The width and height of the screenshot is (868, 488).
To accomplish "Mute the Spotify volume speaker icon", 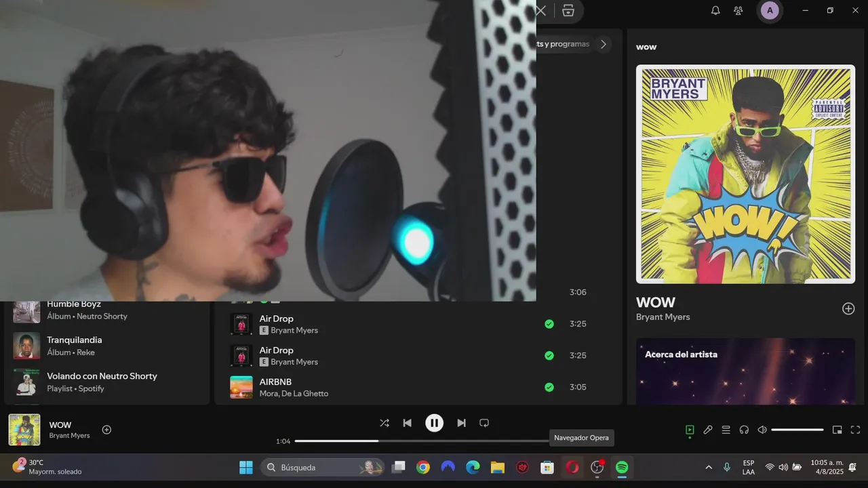I will (762, 430).
